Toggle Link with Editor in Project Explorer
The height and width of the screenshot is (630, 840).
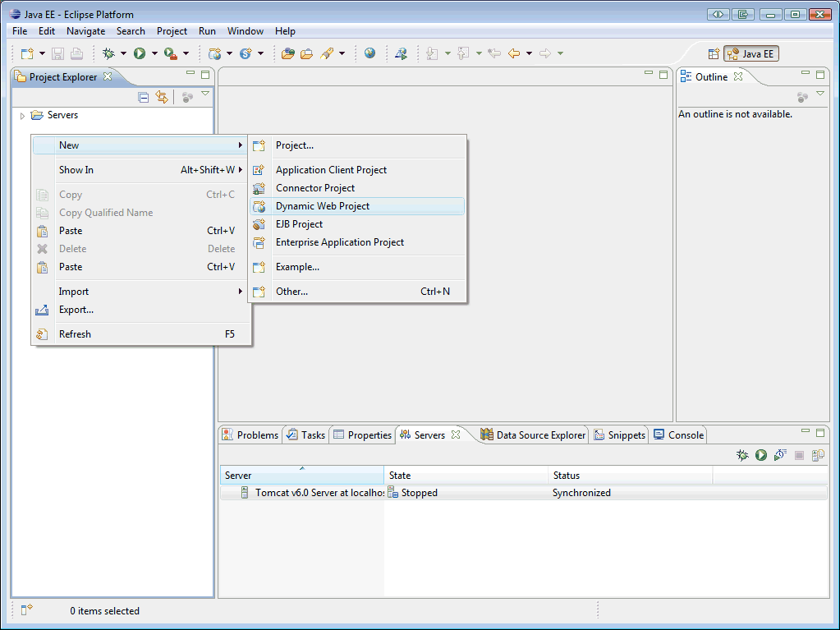[x=162, y=96]
